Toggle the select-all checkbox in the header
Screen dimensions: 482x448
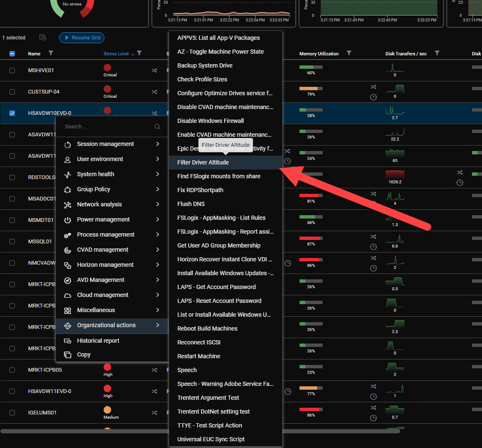pyautogui.click(x=12, y=54)
